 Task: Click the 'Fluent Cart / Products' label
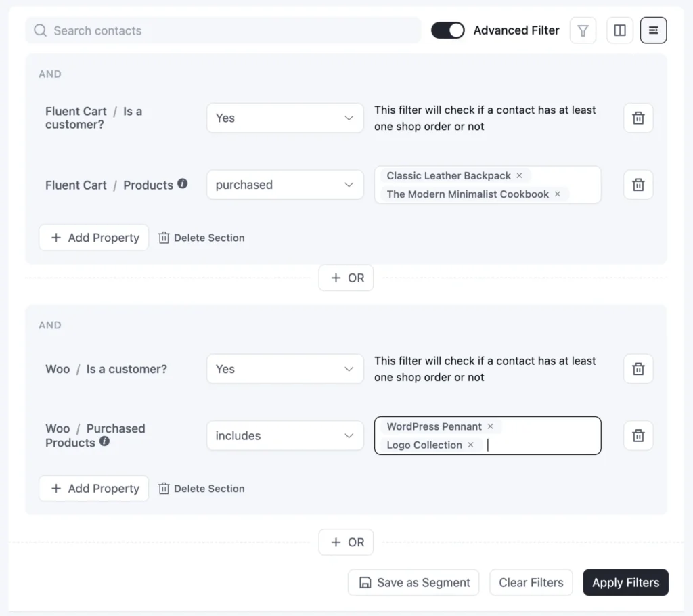click(x=109, y=185)
